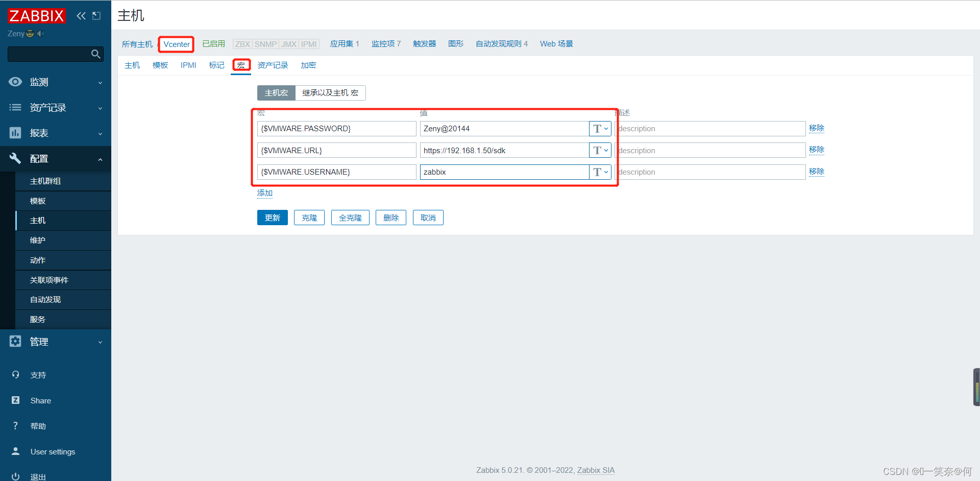This screenshot has height=481, width=980.
Task: Open 模板 in sidebar configuration menu
Action: 38,201
